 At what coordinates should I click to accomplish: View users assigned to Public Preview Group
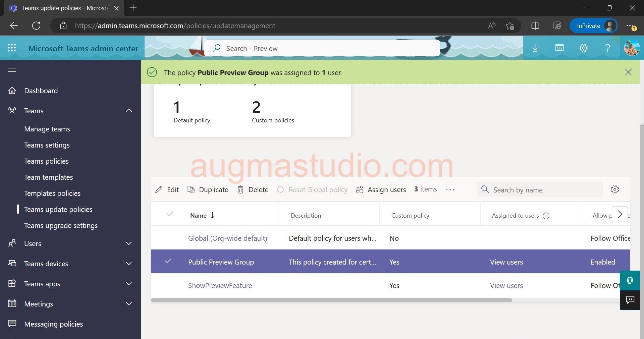coord(506,262)
